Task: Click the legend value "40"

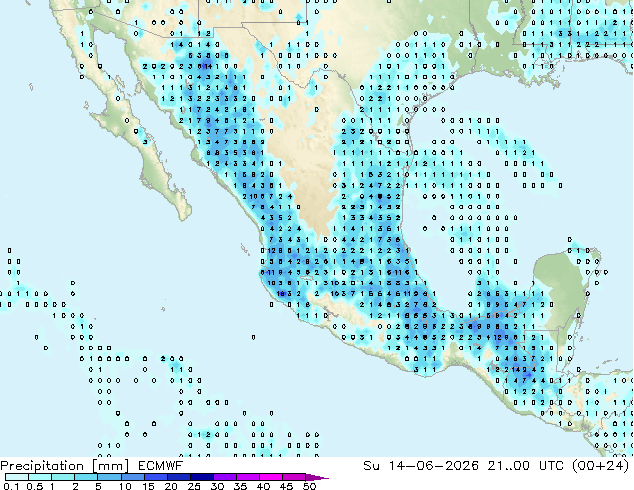Action: [x=263, y=486]
